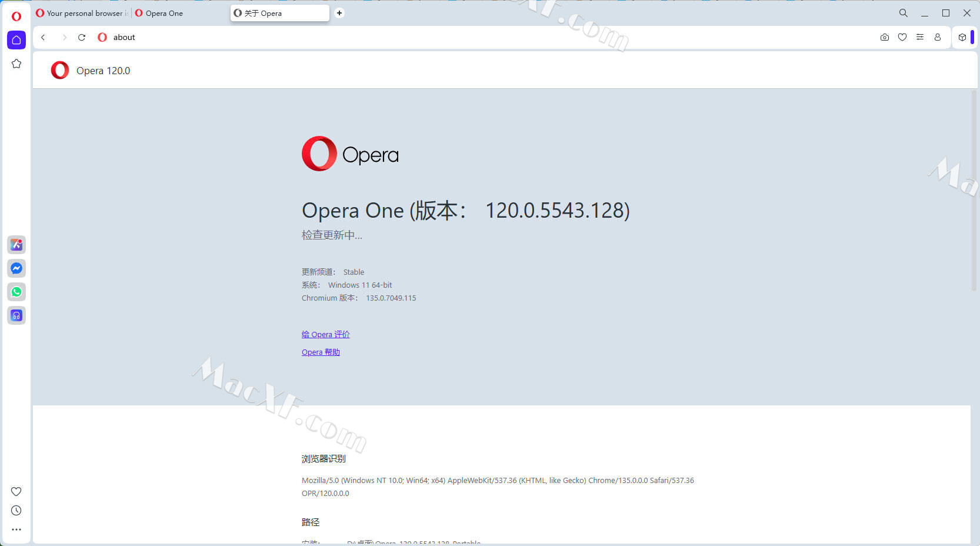The height and width of the screenshot is (546, 980).
Task: Select the '关于 Opera' tab
Action: tap(280, 13)
